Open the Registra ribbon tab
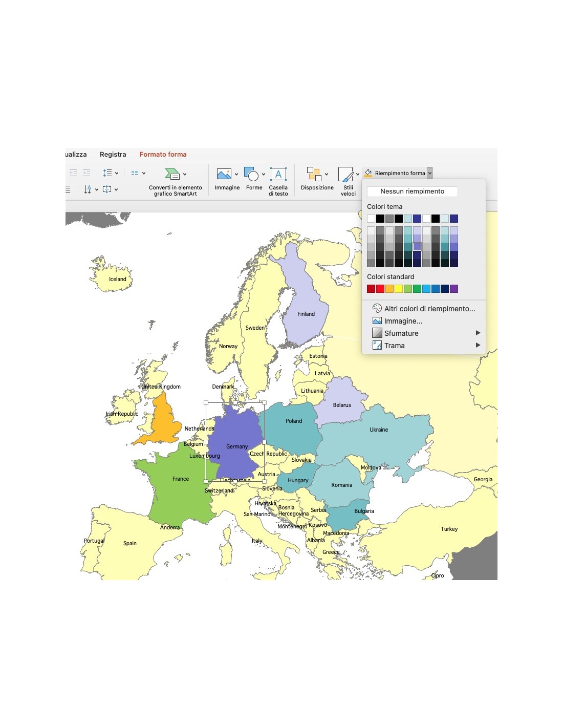Viewport: 563px width, 728px height. (x=113, y=154)
